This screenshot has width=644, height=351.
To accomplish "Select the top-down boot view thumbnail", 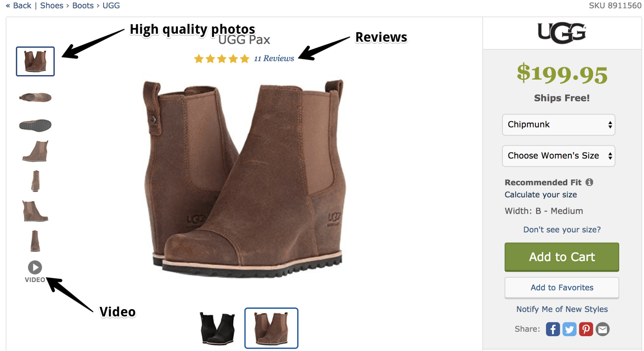I will click(x=35, y=97).
